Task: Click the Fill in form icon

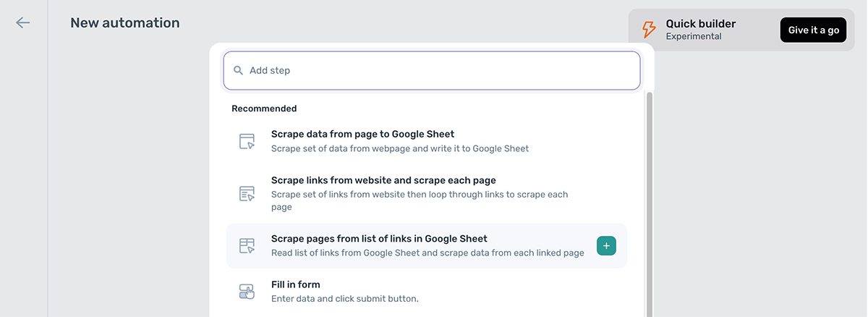Action: point(247,292)
